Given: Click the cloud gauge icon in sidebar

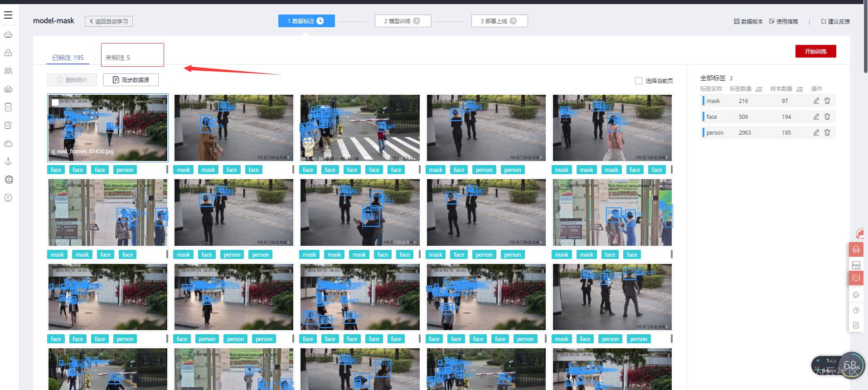Looking at the screenshot, I should tap(8, 143).
